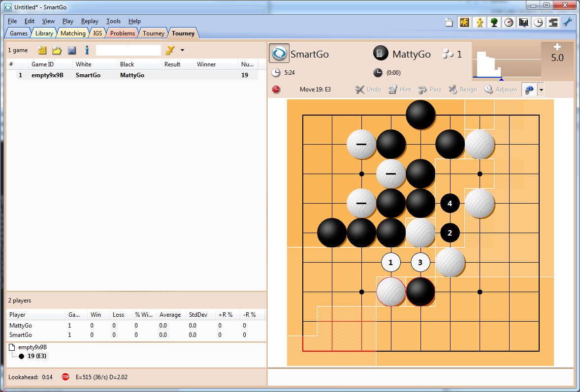
Task: Select the empty9x9B tree node
Action: click(x=32, y=347)
